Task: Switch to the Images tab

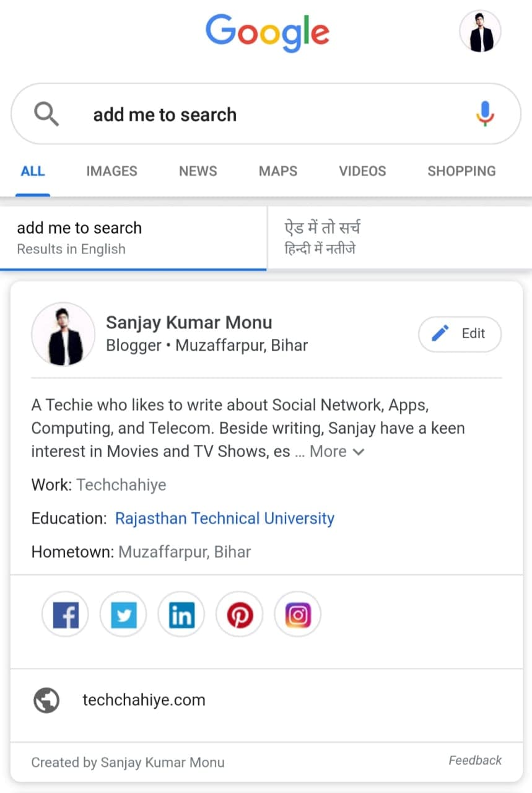Action: tap(112, 171)
